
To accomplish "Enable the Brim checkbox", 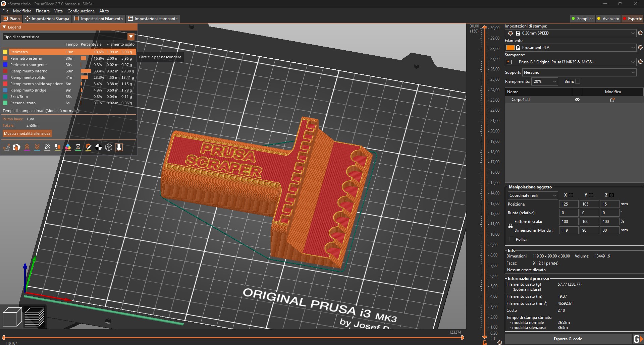I will tap(577, 81).
